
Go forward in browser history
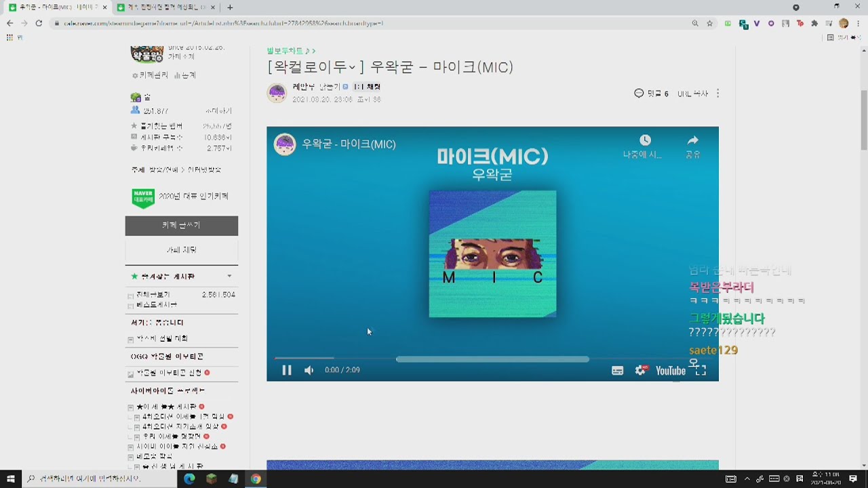(24, 23)
